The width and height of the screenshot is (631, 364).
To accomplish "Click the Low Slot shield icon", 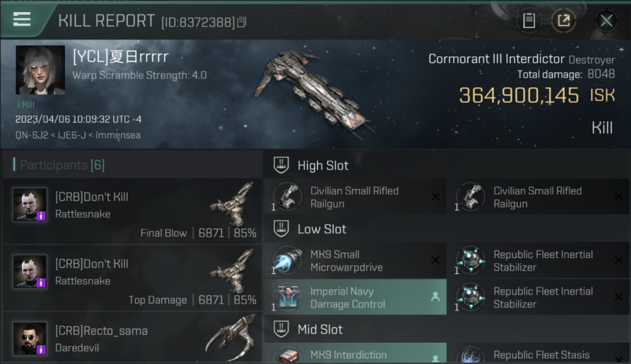I will pos(281,229).
